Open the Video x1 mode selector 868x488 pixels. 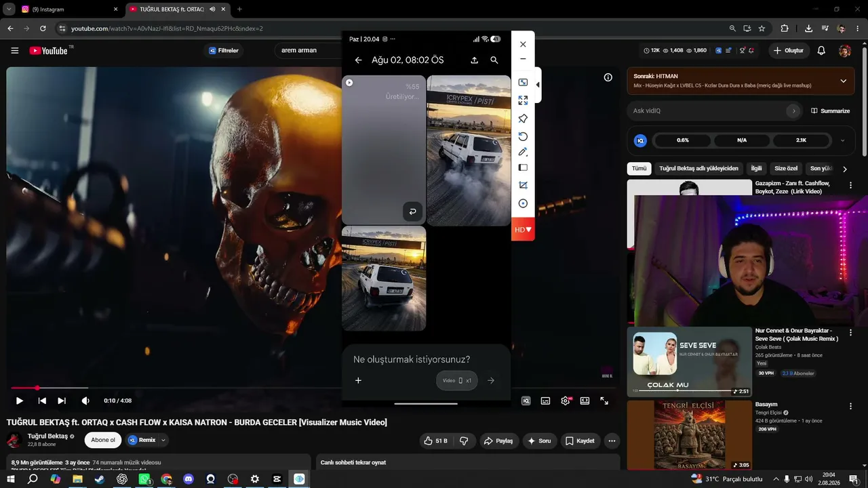(457, 380)
